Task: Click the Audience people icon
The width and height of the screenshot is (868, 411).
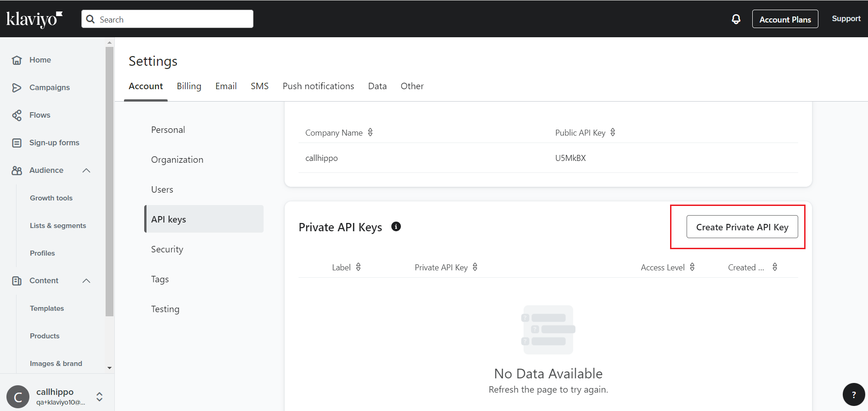Action: coord(17,171)
